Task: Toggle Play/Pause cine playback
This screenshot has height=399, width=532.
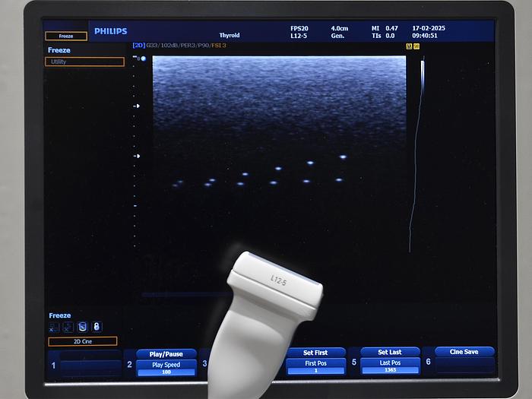Action: (166, 354)
